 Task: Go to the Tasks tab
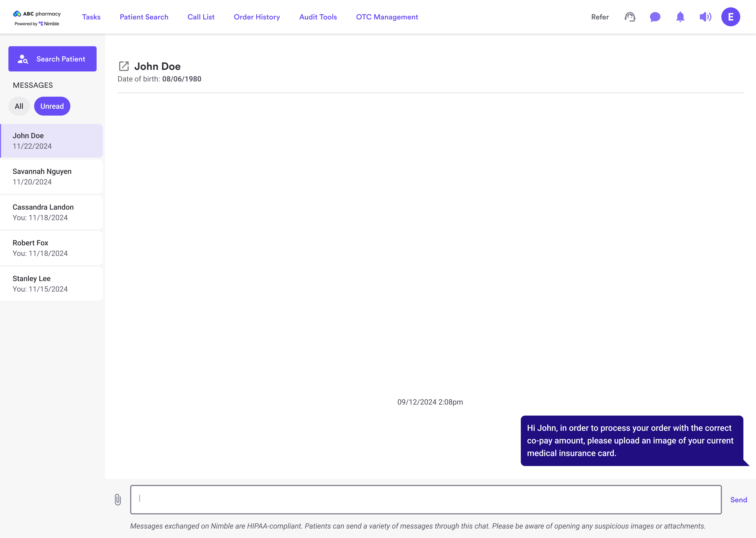coord(91,17)
